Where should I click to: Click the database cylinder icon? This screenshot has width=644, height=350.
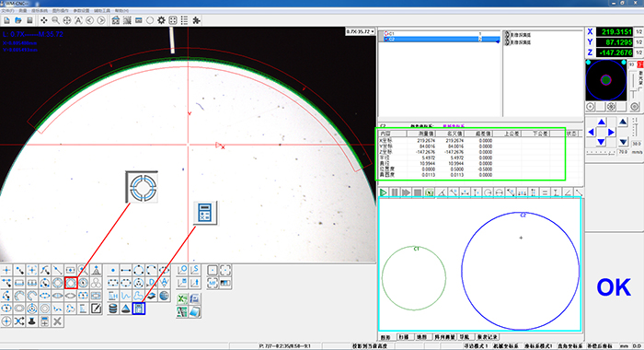pyautogui.click(x=113, y=309)
